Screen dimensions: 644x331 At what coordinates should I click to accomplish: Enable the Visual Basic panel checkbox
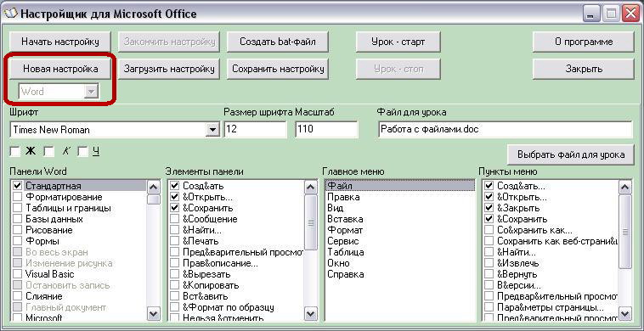17,274
